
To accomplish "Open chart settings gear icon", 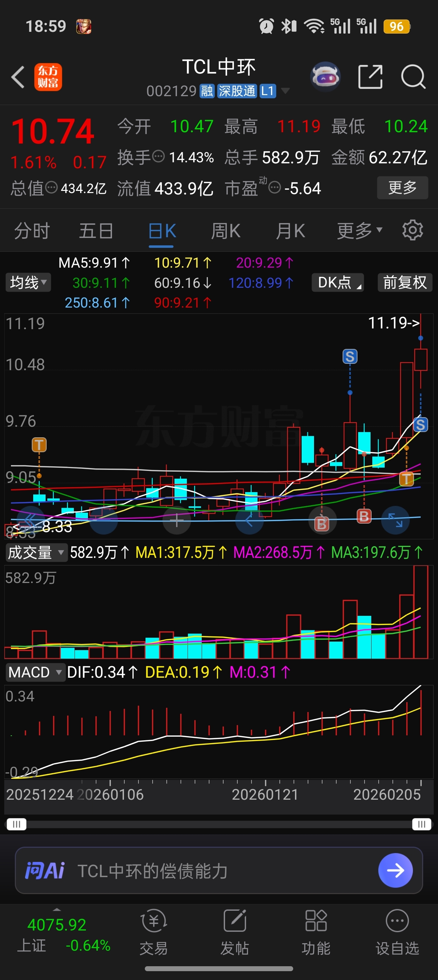I will [413, 230].
